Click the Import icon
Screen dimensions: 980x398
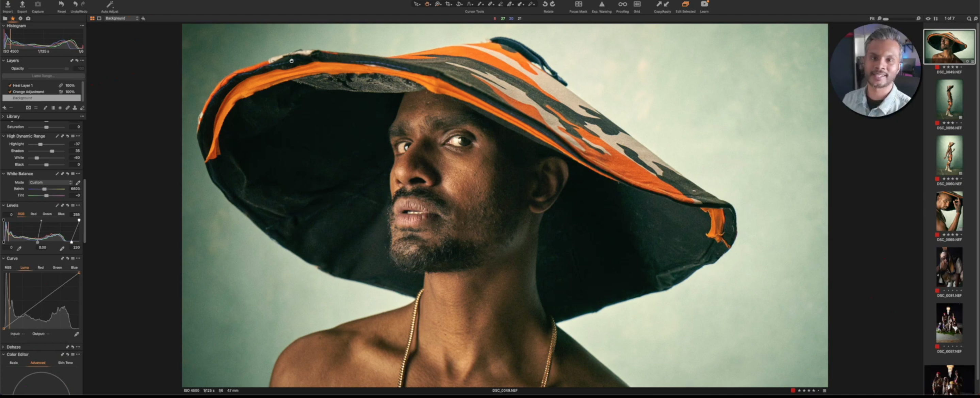tap(7, 4)
